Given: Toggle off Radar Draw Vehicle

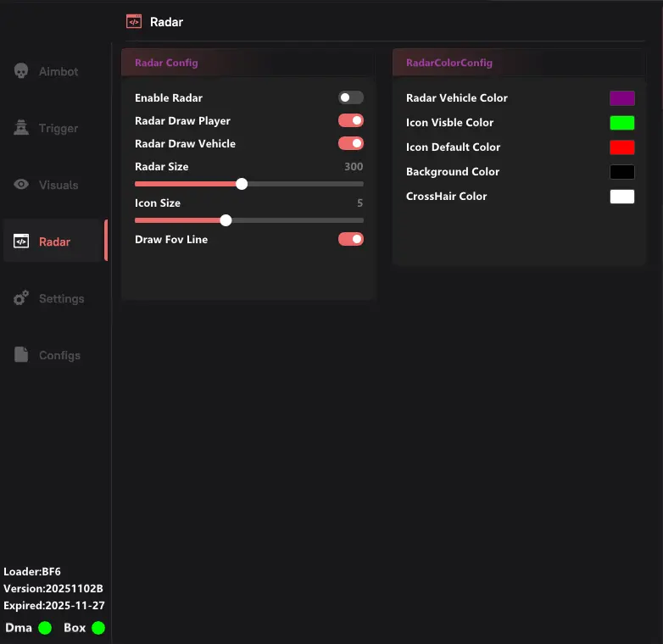Looking at the screenshot, I should (x=351, y=143).
